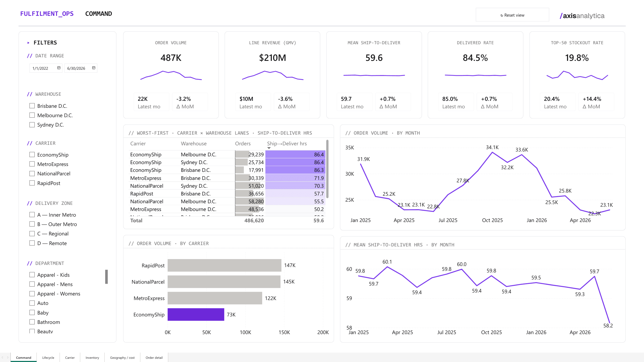This screenshot has height=362, width=644.
Task: Click the 71.9 ship-to-deliver hours cell
Action: click(x=295, y=178)
